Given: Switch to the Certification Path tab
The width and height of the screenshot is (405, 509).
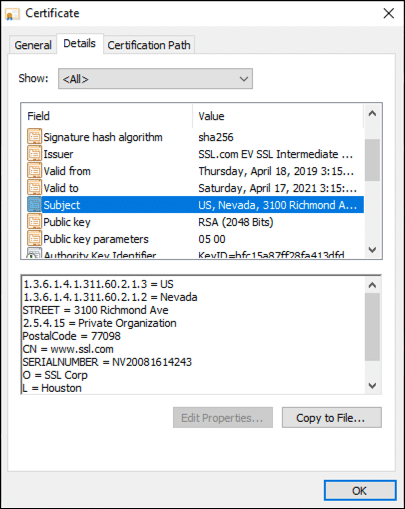Looking at the screenshot, I should click(x=149, y=45).
